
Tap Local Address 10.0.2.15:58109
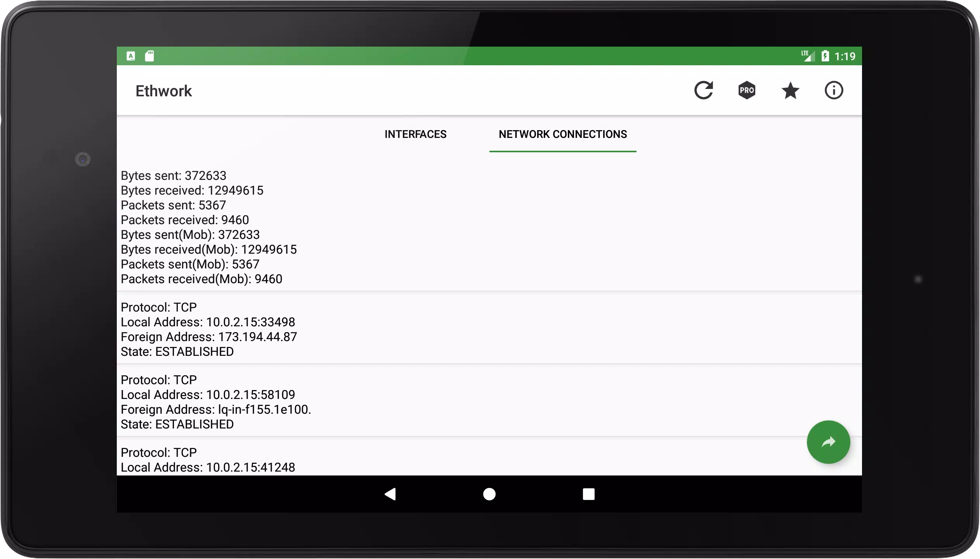(x=208, y=395)
